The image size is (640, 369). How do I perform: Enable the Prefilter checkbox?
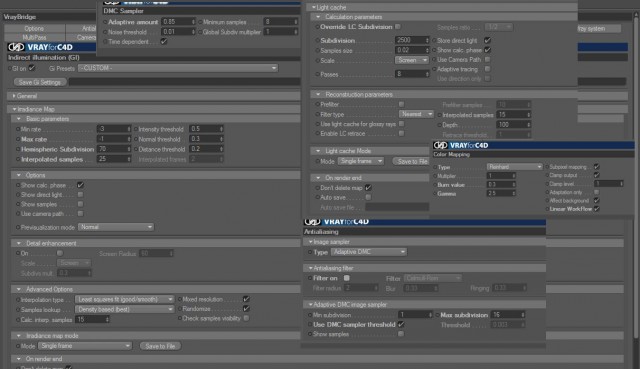(402, 104)
